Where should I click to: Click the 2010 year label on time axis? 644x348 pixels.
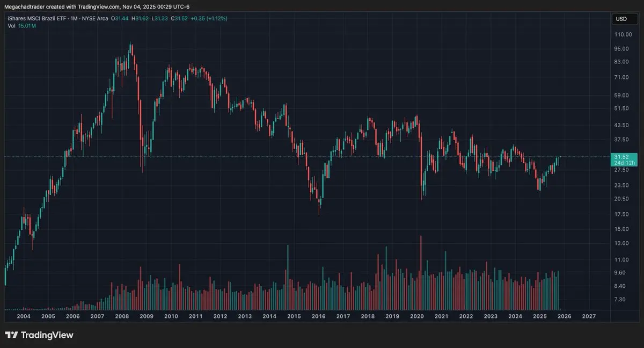tap(171, 317)
